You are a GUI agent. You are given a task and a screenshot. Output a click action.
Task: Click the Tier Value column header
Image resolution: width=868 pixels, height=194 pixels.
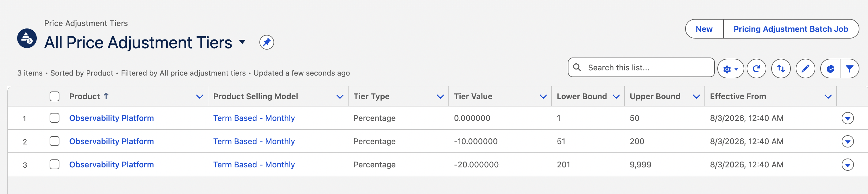473,96
